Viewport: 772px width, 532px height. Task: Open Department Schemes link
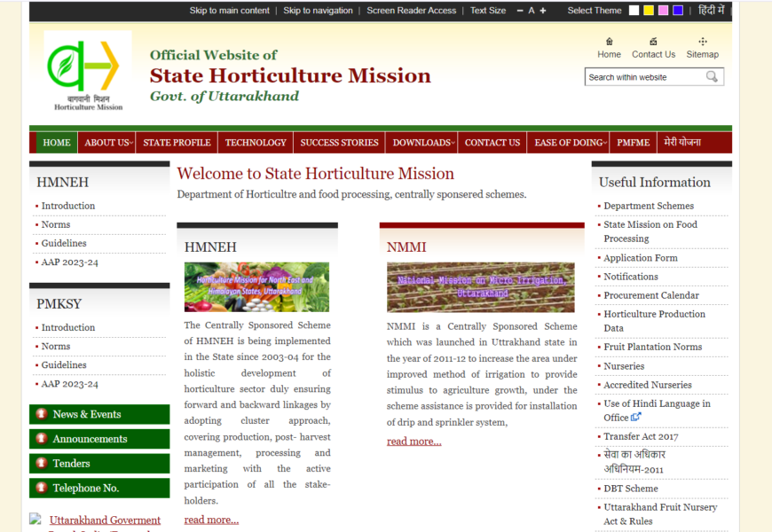tap(649, 206)
